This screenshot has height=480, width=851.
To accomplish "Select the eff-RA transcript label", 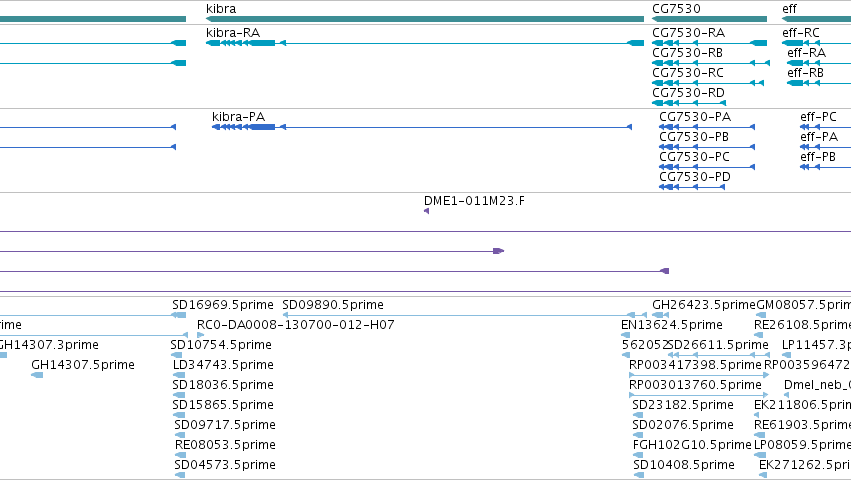I will click(806, 53).
